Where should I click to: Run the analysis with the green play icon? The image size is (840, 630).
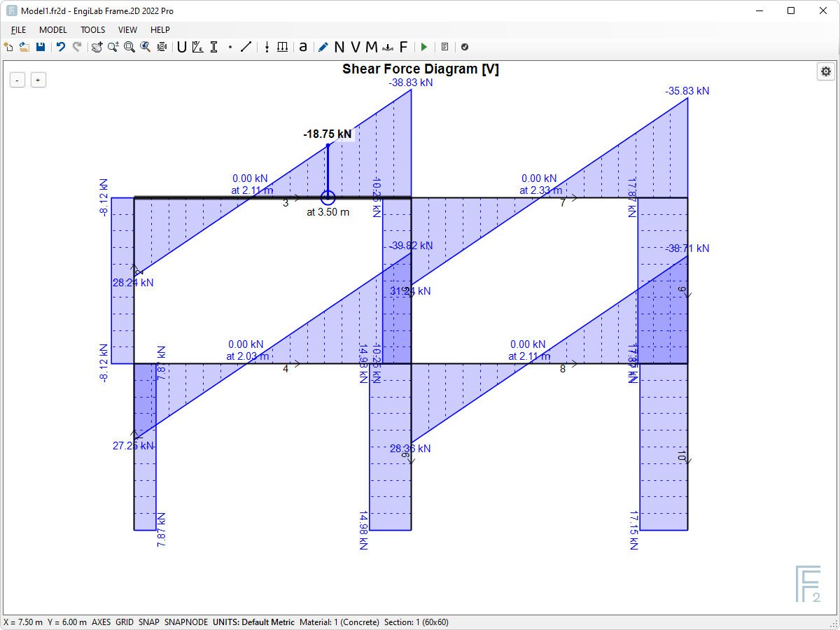(424, 47)
